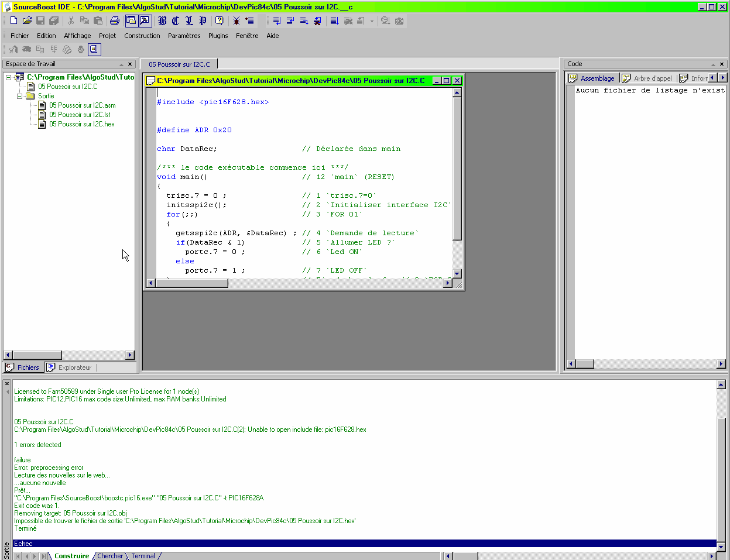Collapse the project root tree node
Viewport: 730px width, 560px height.
coord(9,77)
